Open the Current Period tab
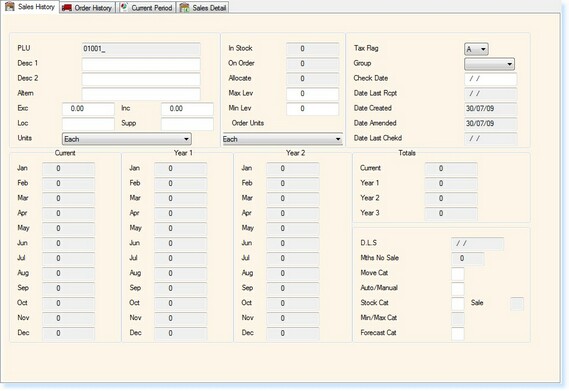Screen dimensions: 569x391 147,8
